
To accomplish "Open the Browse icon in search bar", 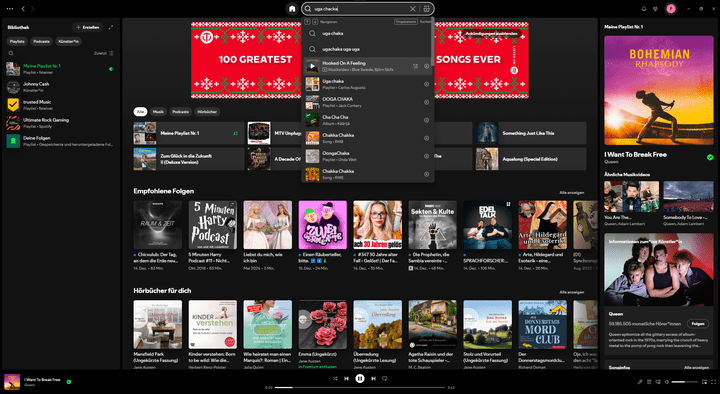I will point(427,9).
